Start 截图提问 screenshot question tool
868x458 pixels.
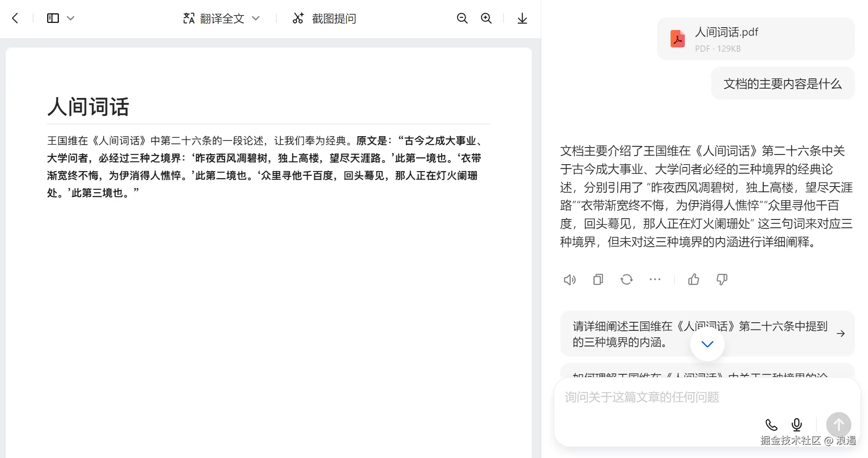[324, 18]
